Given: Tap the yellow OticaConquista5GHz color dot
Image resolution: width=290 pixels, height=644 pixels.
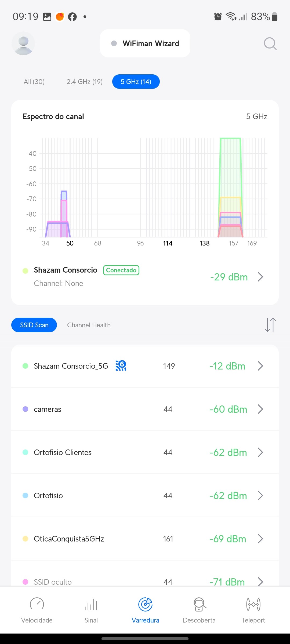Looking at the screenshot, I should 26,539.
